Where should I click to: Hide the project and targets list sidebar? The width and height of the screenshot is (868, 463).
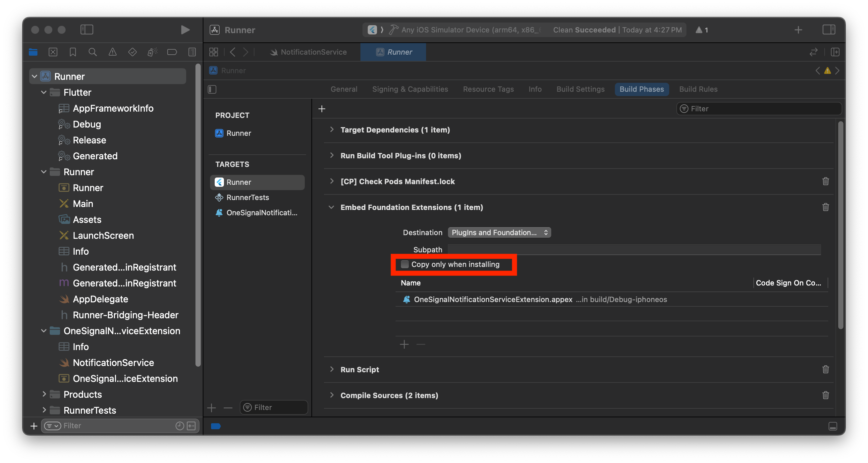pos(212,89)
